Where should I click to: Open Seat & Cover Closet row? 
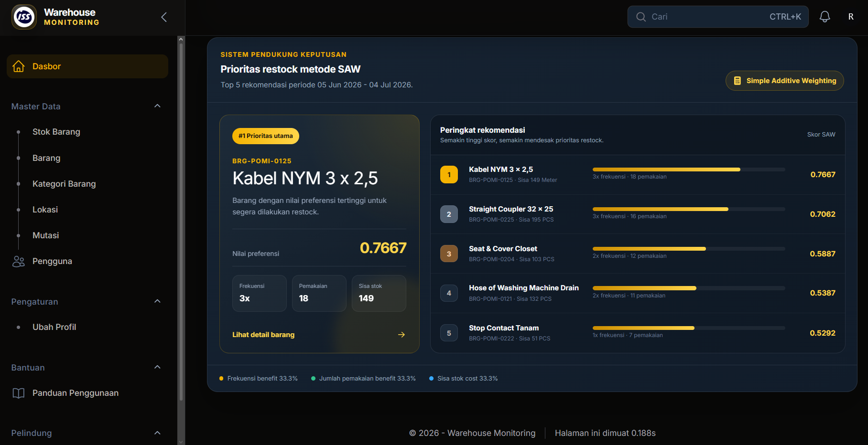[x=638, y=254]
